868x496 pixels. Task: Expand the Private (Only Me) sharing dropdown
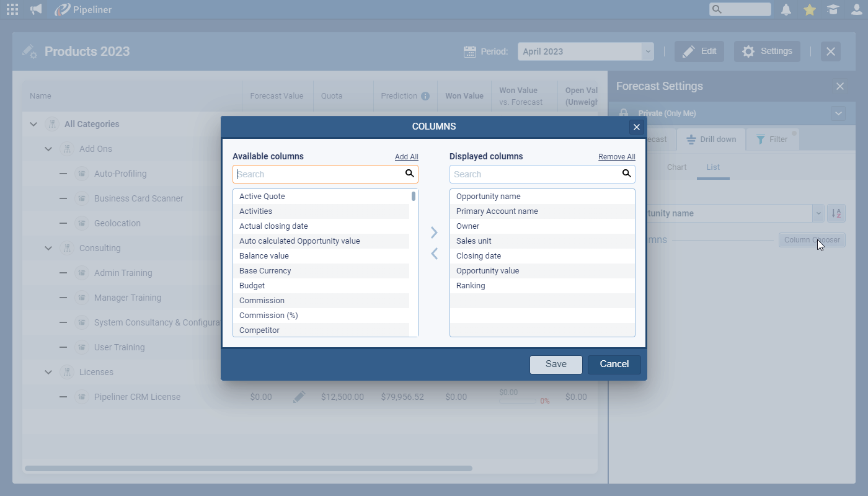coord(838,113)
